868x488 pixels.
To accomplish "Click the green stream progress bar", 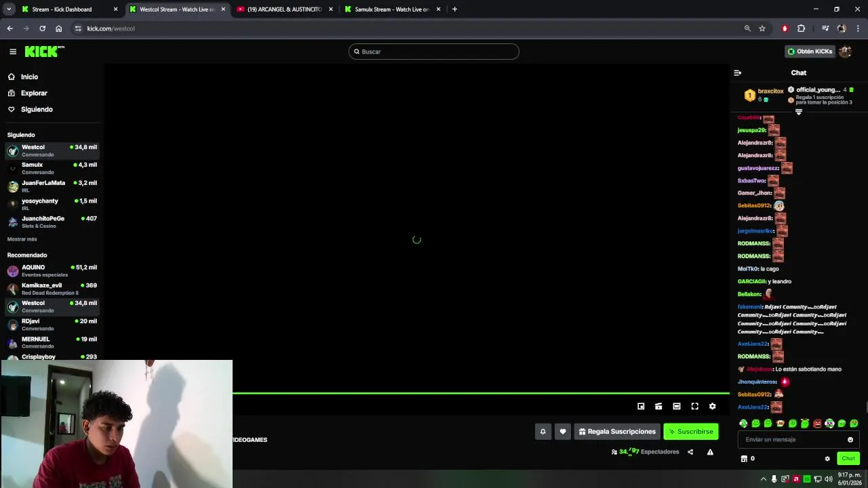I will (481, 393).
